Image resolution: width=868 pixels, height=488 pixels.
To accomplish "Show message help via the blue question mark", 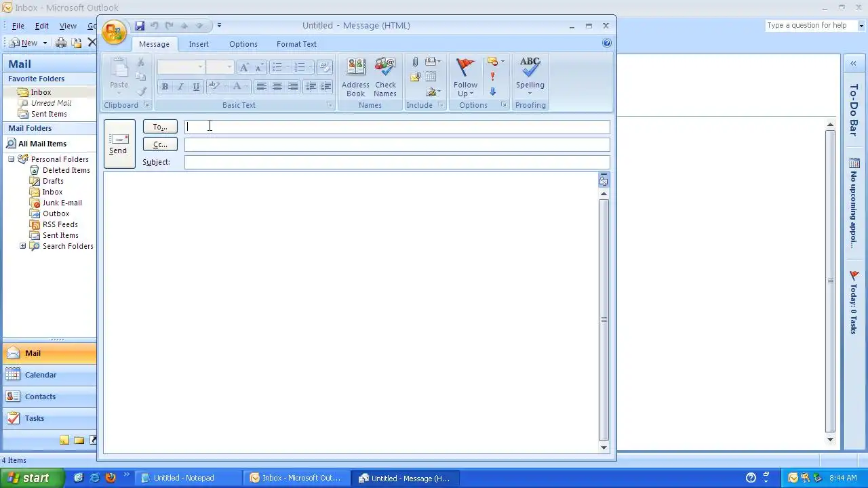I will coord(606,43).
